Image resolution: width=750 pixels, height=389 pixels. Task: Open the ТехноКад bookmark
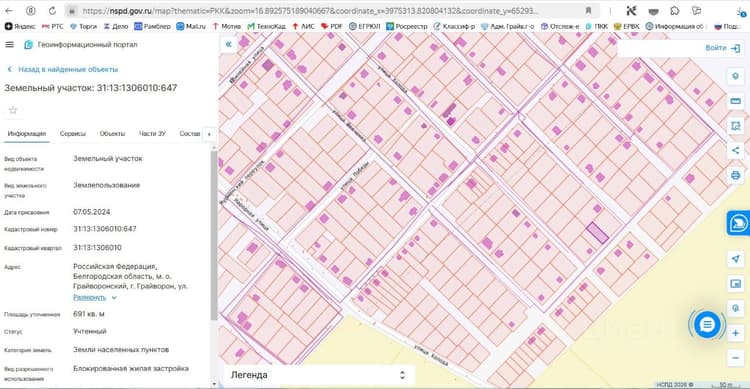[266, 26]
